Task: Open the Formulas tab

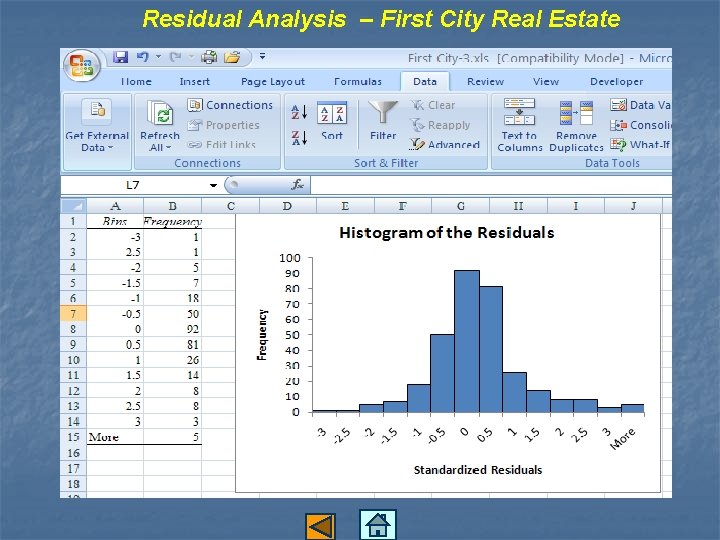Action: [x=358, y=82]
